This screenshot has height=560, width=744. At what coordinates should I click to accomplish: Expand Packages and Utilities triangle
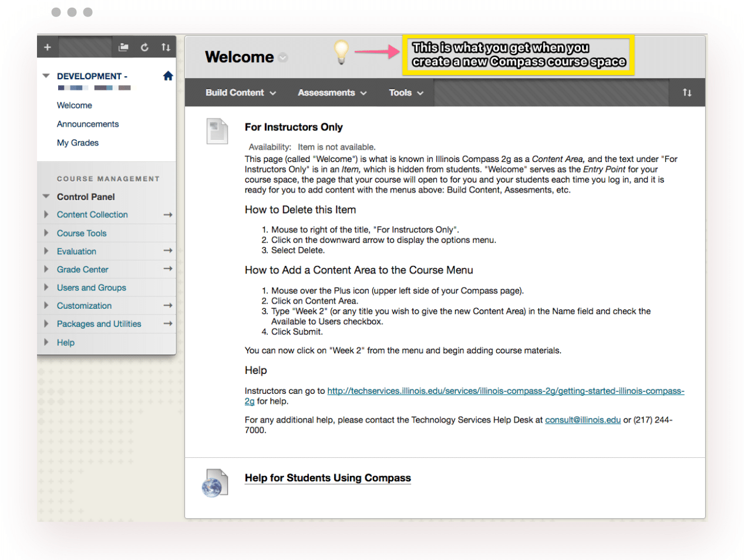click(46, 324)
